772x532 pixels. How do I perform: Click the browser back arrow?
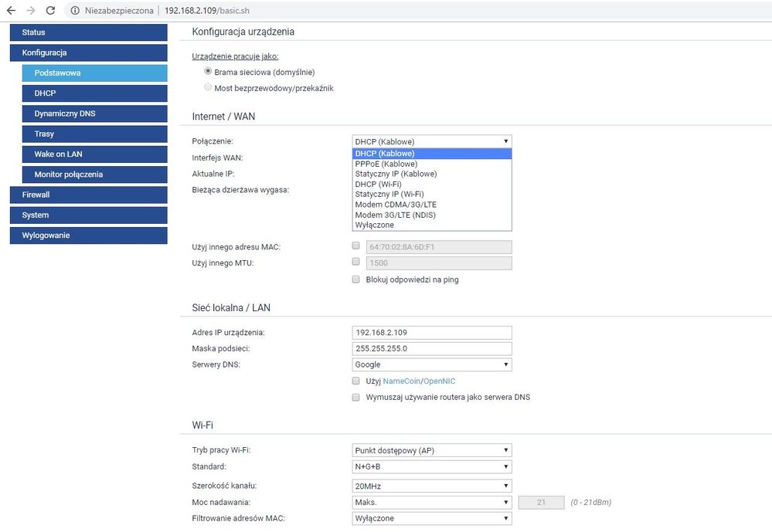pos(11,11)
